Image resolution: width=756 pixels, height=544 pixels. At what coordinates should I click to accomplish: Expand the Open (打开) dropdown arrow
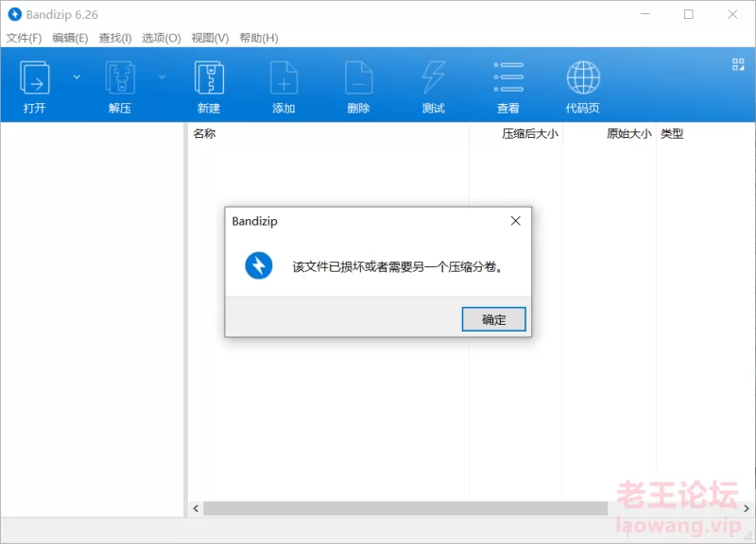point(77,77)
